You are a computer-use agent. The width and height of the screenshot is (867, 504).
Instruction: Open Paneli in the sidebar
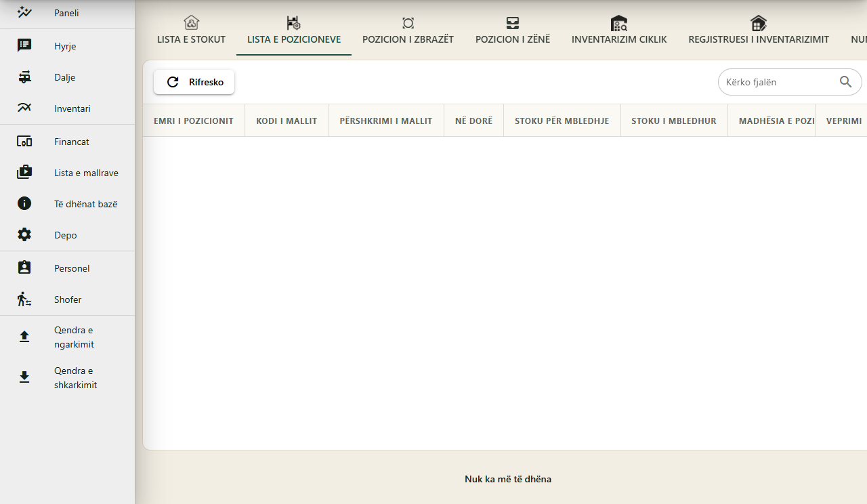pyautogui.click(x=67, y=13)
